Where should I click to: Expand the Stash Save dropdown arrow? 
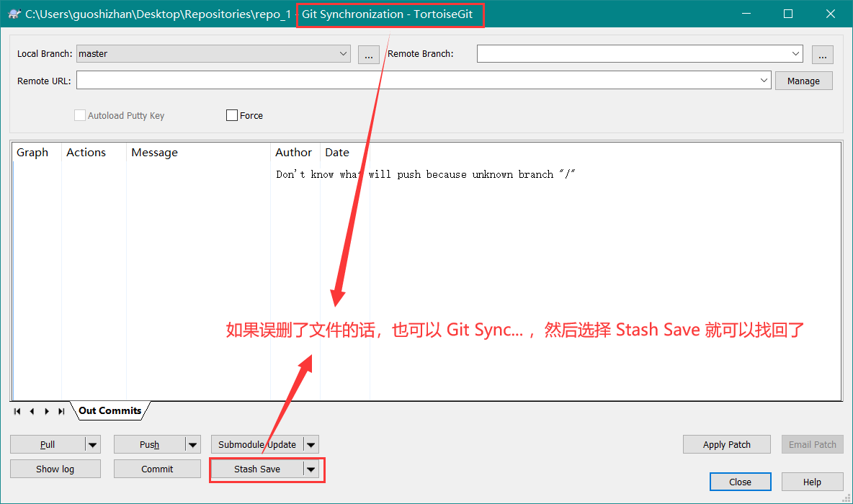[311, 469]
